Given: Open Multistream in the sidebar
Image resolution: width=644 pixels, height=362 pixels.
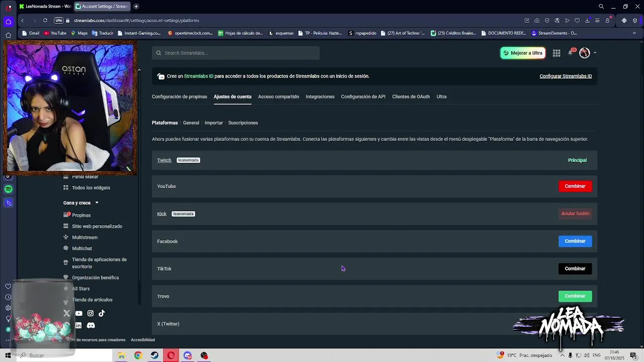Looking at the screenshot, I should pyautogui.click(x=85, y=237).
